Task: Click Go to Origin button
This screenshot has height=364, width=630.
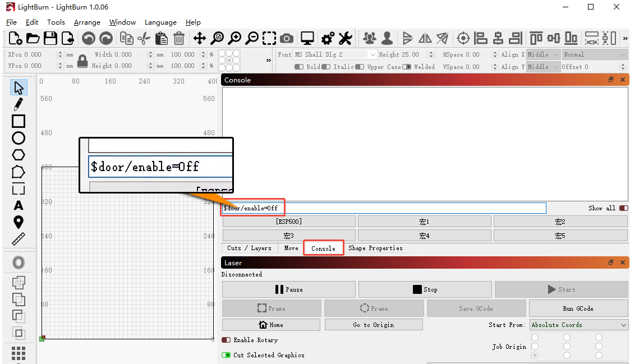Action: (374, 325)
